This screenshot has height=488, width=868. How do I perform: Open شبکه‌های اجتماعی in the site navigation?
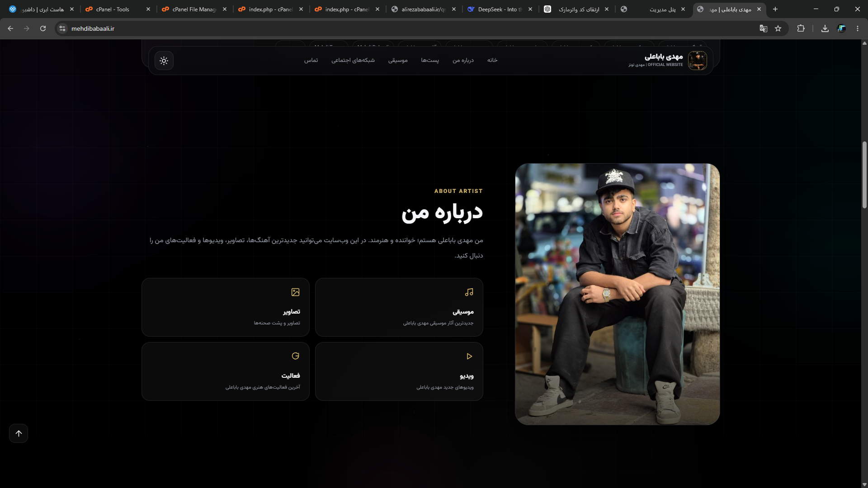(x=353, y=60)
